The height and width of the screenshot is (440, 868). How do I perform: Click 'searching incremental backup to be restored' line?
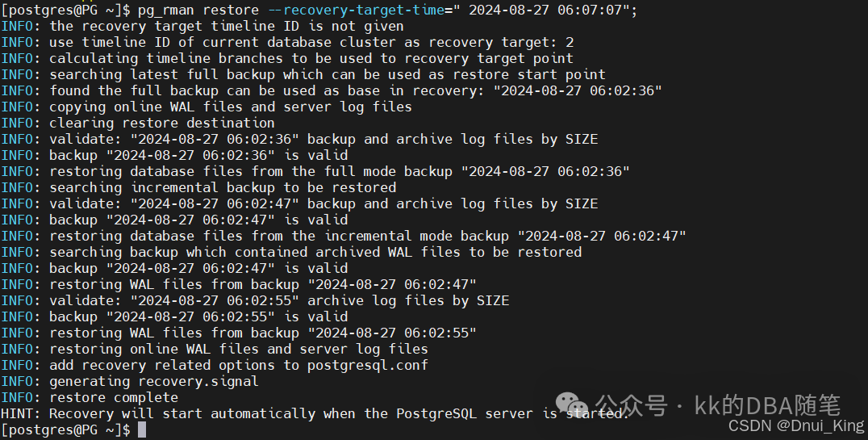click(198, 187)
